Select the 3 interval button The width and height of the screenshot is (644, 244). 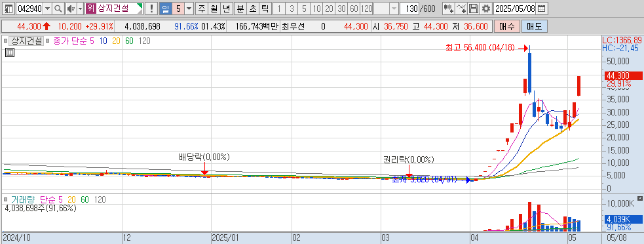(x=292, y=9)
